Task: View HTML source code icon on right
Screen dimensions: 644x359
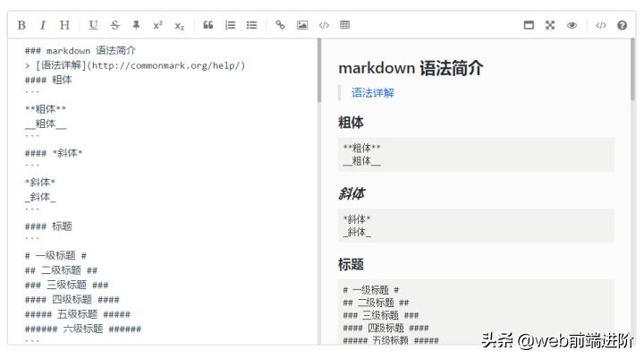Action: click(601, 25)
